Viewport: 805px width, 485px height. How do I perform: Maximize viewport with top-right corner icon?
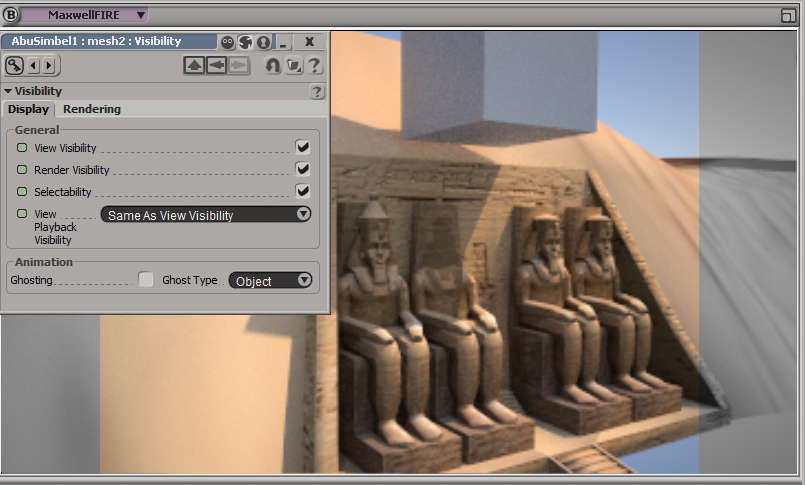788,15
